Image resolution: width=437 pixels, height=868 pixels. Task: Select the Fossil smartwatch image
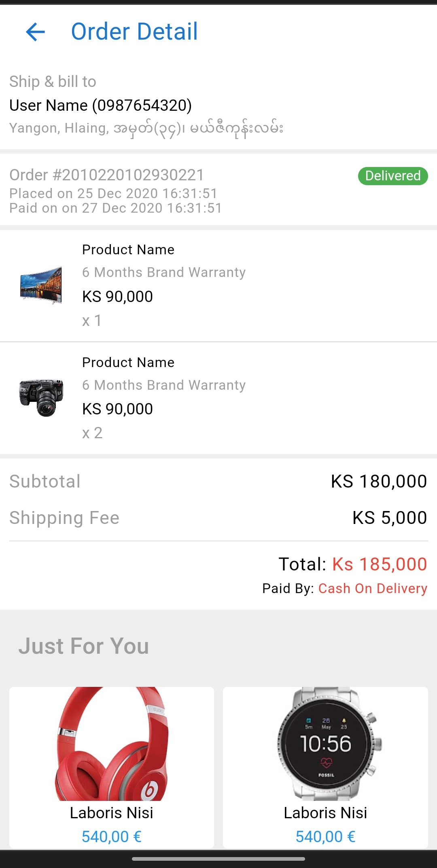tap(326, 743)
